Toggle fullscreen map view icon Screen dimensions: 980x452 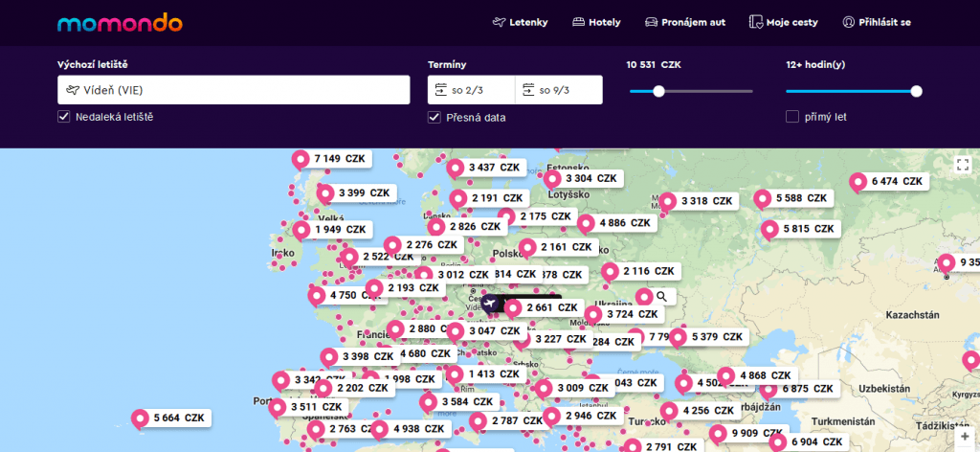click(x=963, y=164)
